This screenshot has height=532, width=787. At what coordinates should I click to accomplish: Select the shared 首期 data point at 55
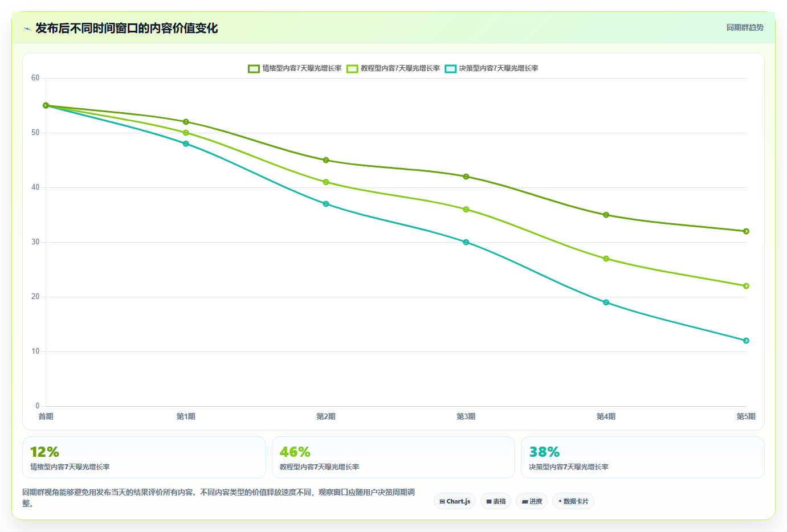pos(46,105)
